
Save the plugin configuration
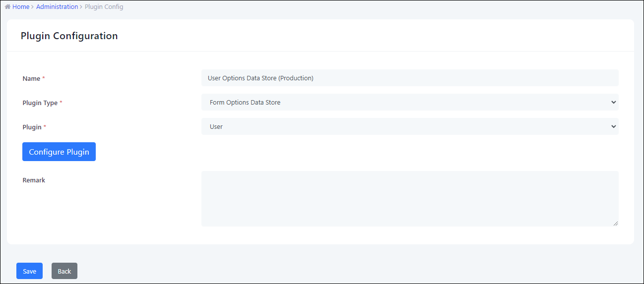[29, 271]
